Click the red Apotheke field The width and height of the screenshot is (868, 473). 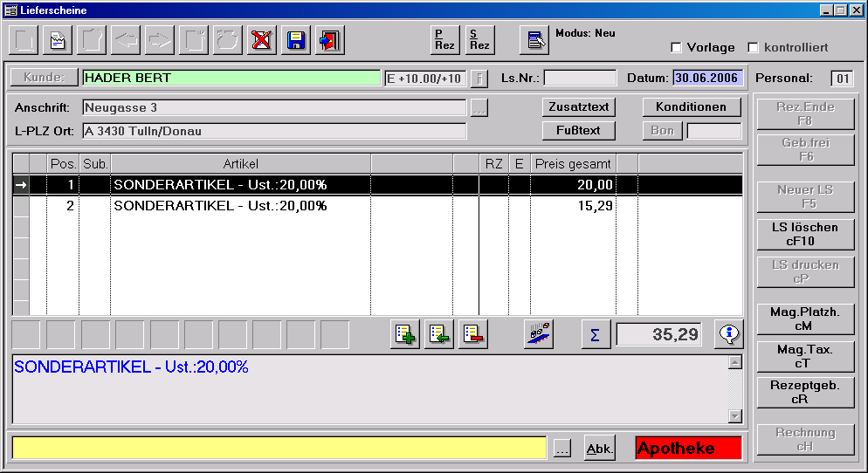[x=688, y=449]
